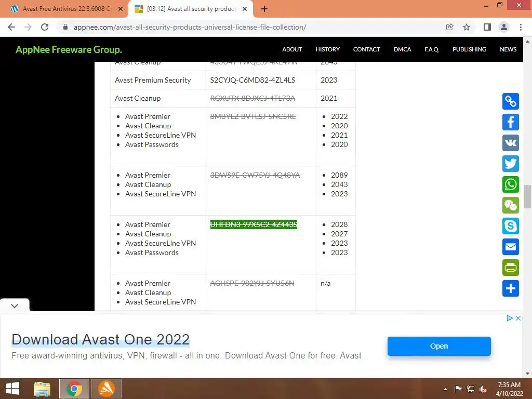The image size is (532, 399).
Task: Open the PUBLISHING menu item
Action: 469,49
